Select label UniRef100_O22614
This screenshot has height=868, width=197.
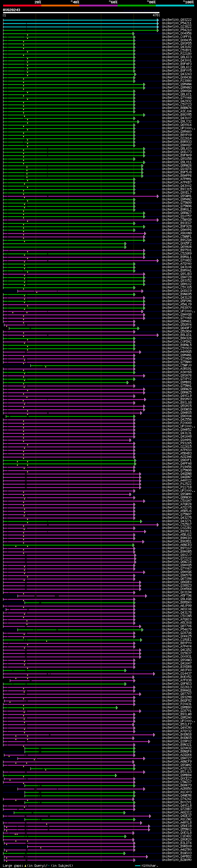[177, 138]
